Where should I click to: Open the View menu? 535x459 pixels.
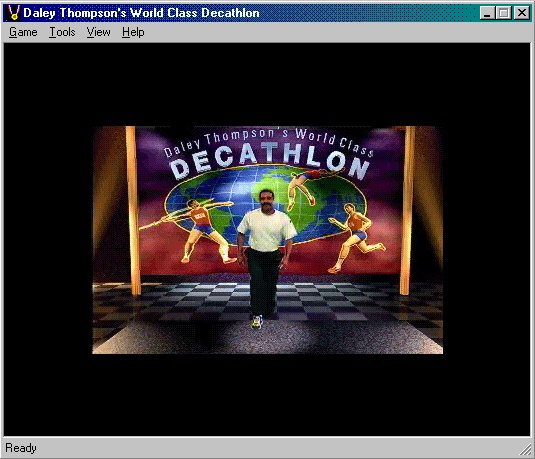tap(98, 32)
